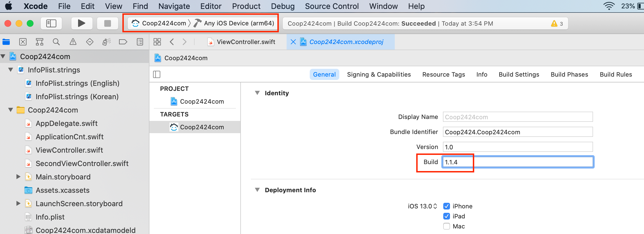Open ApplicationCnt.swift in navigator
The height and width of the screenshot is (234, 644).
pyautogui.click(x=70, y=137)
